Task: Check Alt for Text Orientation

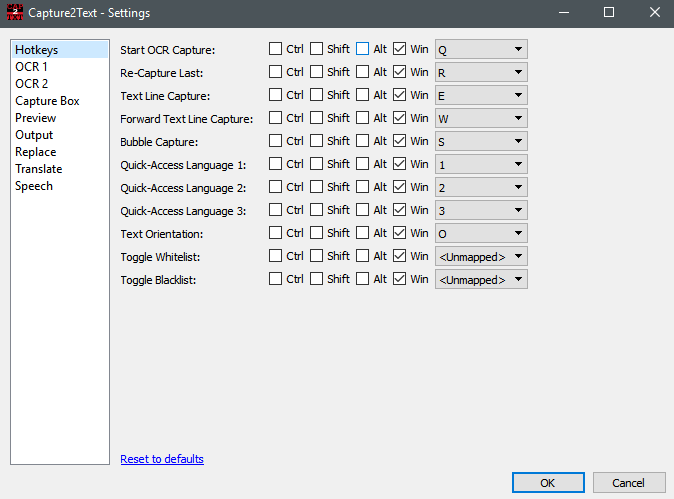Action: click(362, 233)
